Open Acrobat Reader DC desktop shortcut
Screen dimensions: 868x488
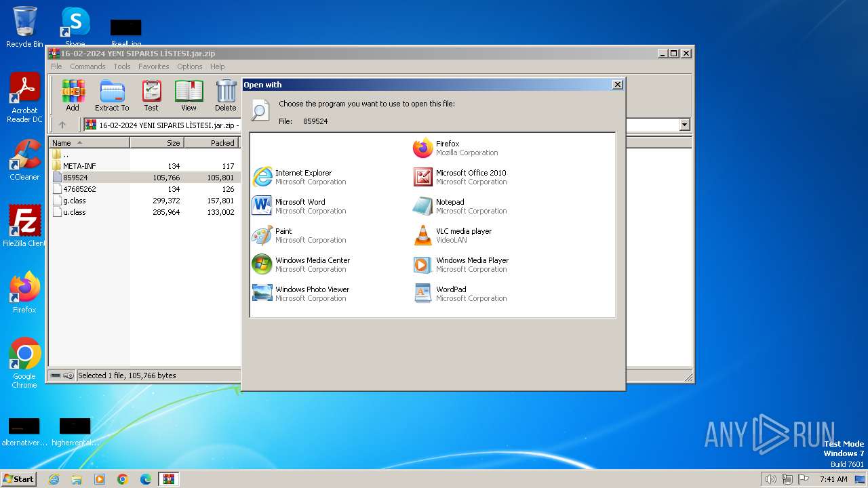point(24,98)
